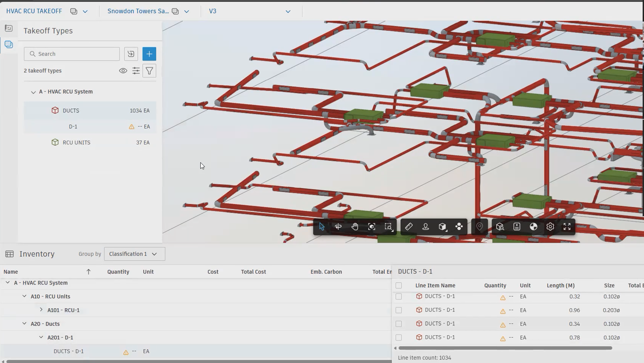Select the arrow selection tool

(x=322, y=226)
